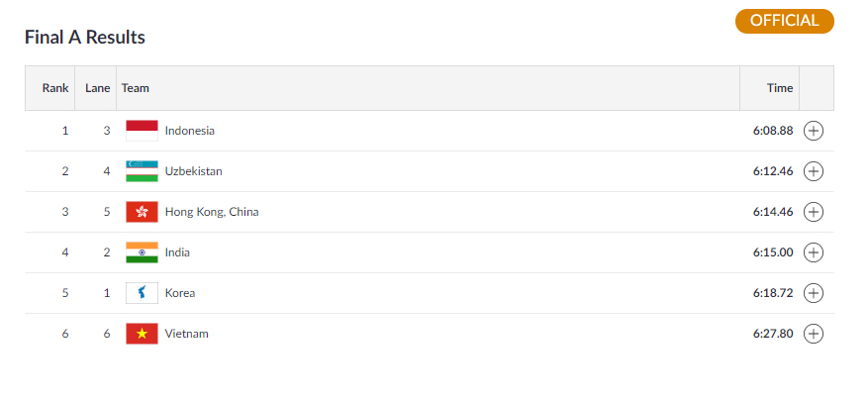This screenshot has width=868, height=401.
Task: Select the Team column header
Action: point(135,88)
